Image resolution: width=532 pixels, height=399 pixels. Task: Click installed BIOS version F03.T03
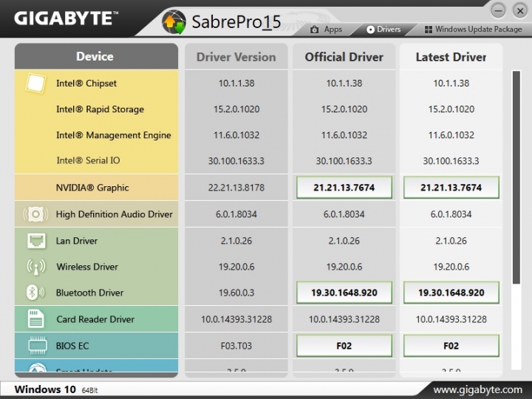(236, 346)
